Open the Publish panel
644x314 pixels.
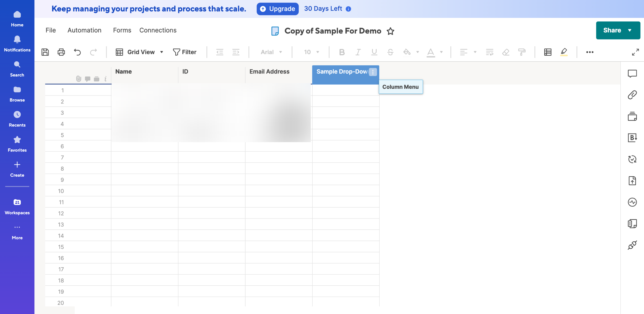[633, 181]
